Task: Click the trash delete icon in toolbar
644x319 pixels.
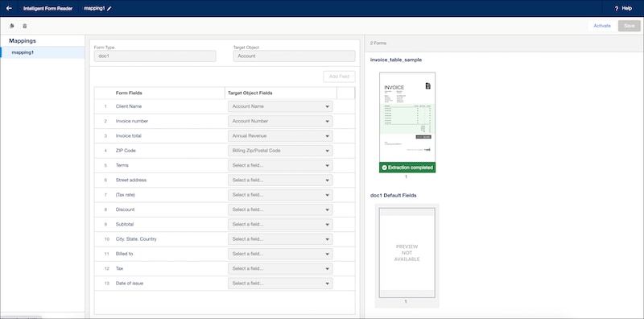Action: pos(25,26)
